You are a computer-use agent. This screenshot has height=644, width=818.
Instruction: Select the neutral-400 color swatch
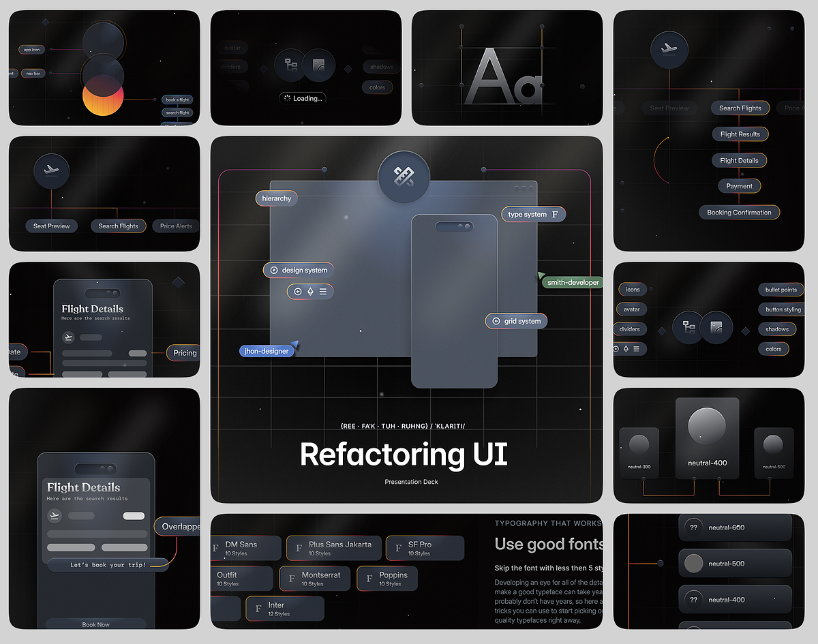tap(708, 436)
